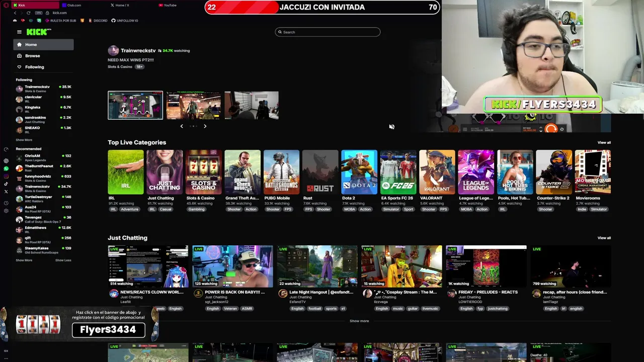This screenshot has width=644, height=362.
Task: Select Following in Kick sidebar
Action: coord(43,67)
